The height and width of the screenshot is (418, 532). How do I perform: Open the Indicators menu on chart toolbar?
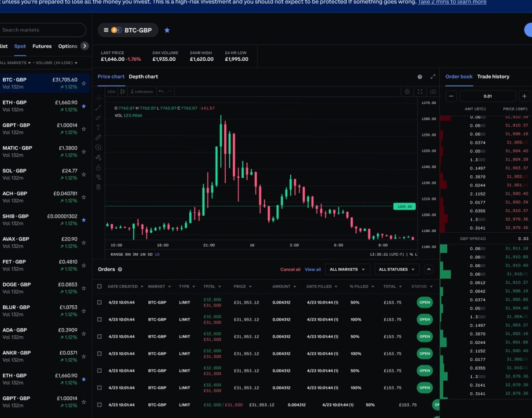pos(141,92)
